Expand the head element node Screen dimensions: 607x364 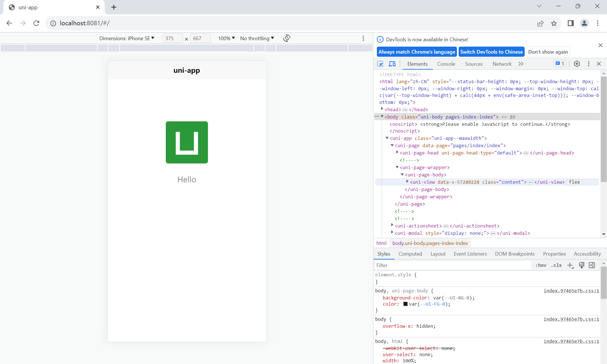click(x=382, y=109)
